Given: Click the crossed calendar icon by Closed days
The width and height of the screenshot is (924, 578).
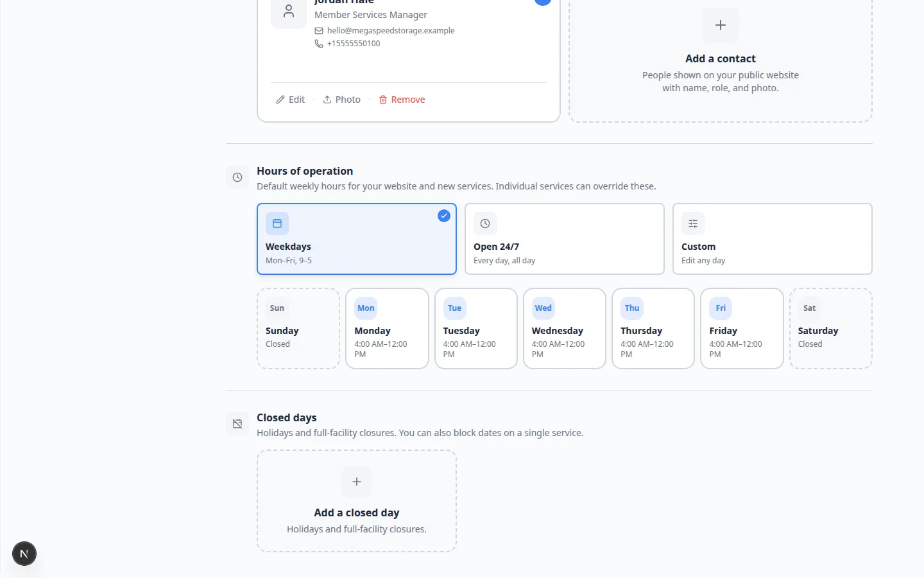Looking at the screenshot, I should (237, 424).
